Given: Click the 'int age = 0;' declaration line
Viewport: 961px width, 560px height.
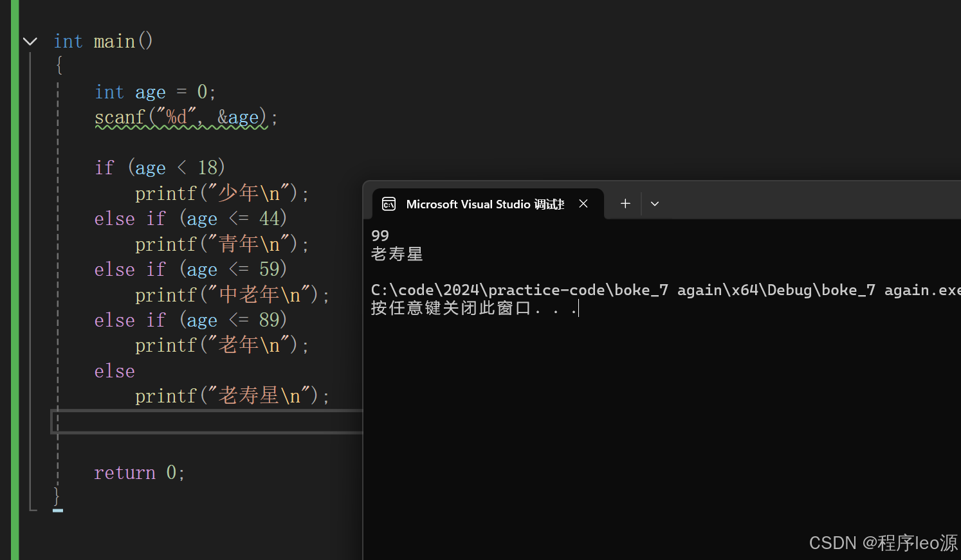Looking at the screenshot, I should pyautogui.click(x=155, y=92).
